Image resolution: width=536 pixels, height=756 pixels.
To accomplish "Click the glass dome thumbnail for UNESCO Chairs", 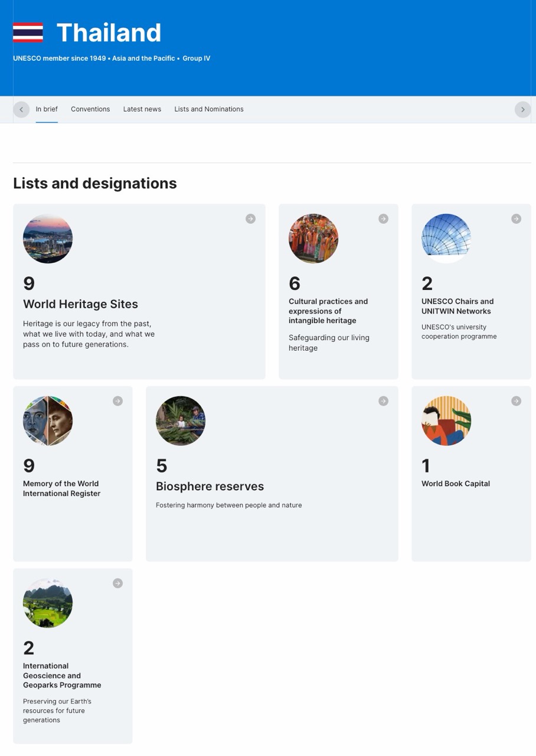I will coord(446,239).
